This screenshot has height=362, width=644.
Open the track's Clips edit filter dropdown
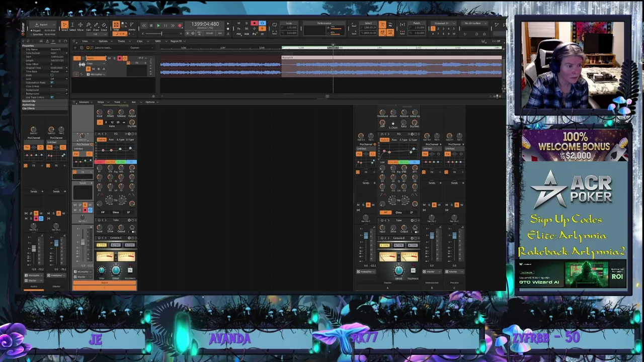click(96, 63)
